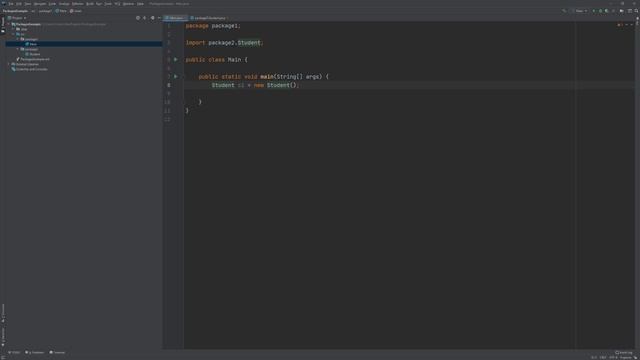Click the tool window quick-access corner icon
640x360 pixels.
[x=3, y=358]
